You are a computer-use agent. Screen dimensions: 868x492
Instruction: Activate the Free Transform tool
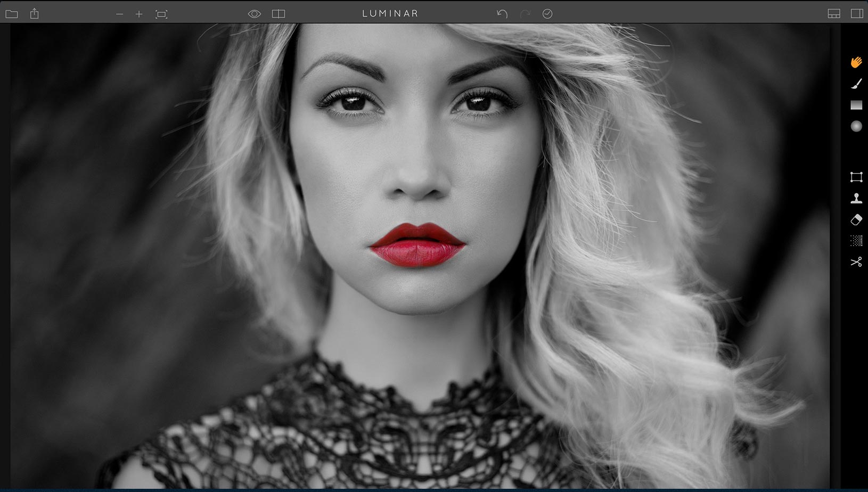click(856, 177)
